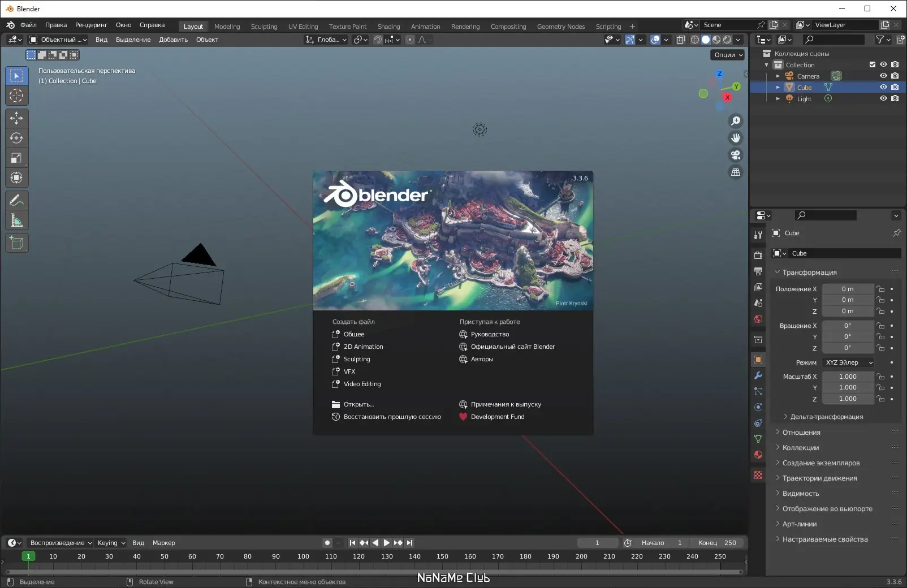Toggle lock for Scale Z
The image size is (907, 588).
(x=880, y=399)
